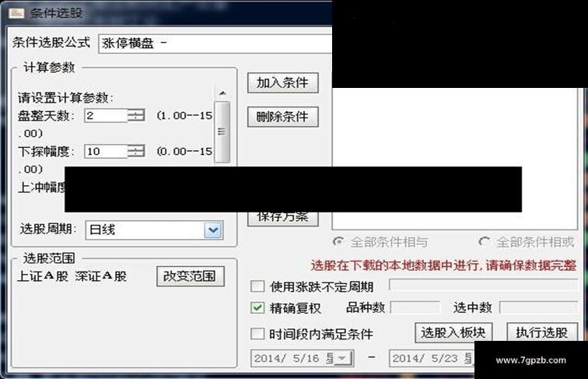
Task: Click the 删除条件 button
Action: click(x=283, y=117)
